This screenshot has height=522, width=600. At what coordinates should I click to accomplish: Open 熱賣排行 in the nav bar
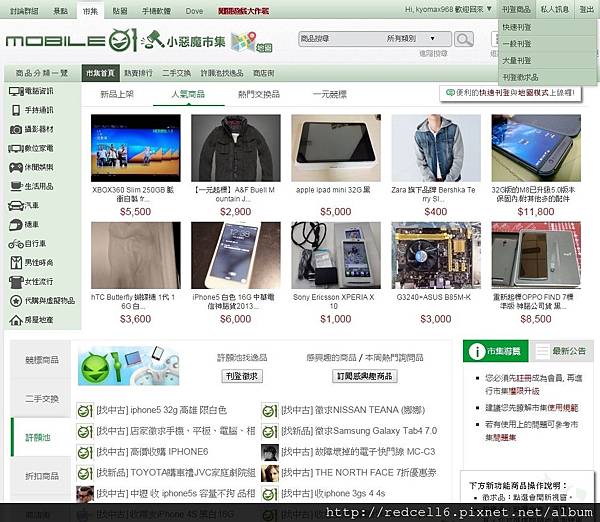138,73
